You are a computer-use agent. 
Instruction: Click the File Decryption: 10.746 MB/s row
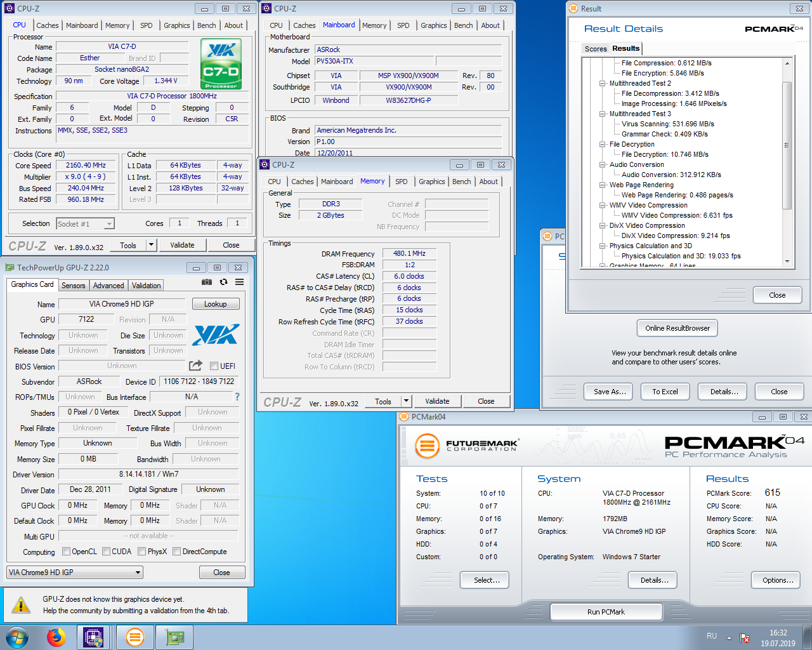pos(665,154)
